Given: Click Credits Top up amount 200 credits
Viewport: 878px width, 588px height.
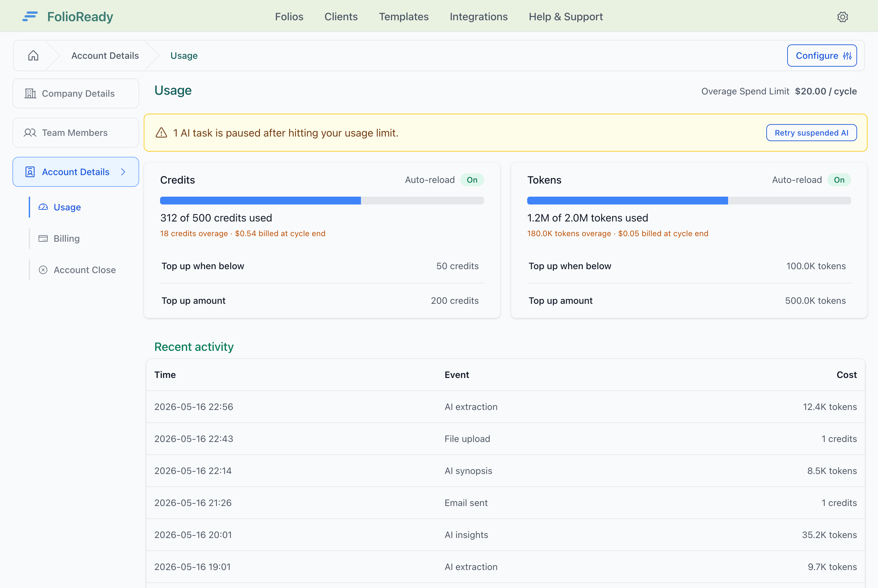Looking at the screenshot, I should pyautogui.click(x=454, y=301).
